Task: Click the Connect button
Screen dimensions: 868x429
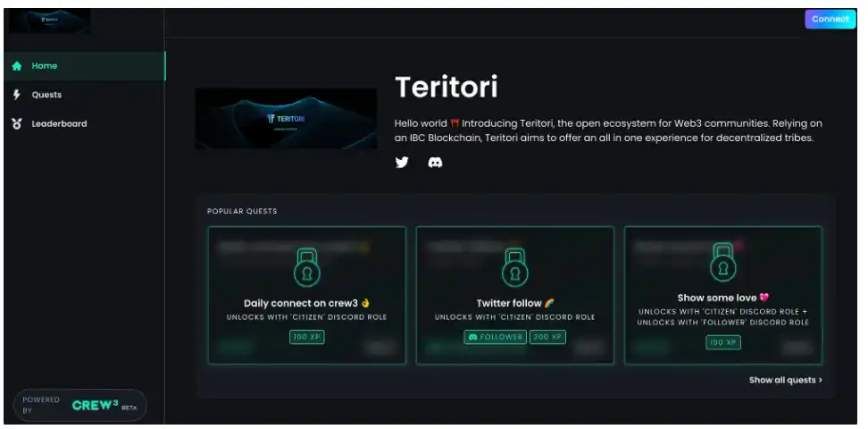Action: click(x=830, y=19)
